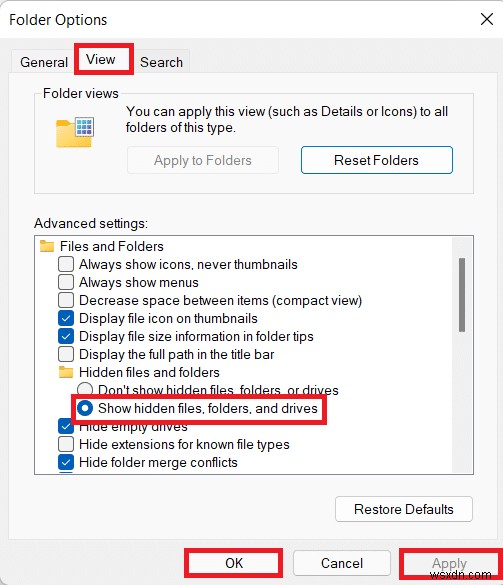Select Show hidden files, folders, and drives

click(85, 408)
